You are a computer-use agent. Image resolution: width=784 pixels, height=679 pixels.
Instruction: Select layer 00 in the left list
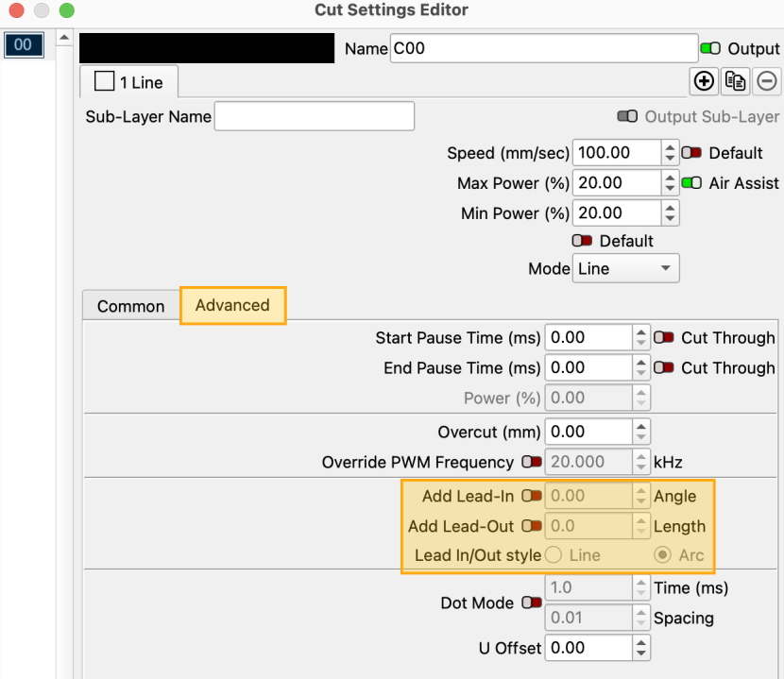23,45
